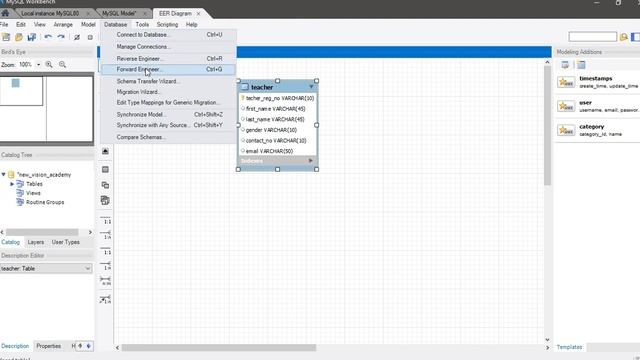The width and height of the screenshot is (640, 360).
Task: Open the Zoom percentage dropdown
Action: point(38,64)
